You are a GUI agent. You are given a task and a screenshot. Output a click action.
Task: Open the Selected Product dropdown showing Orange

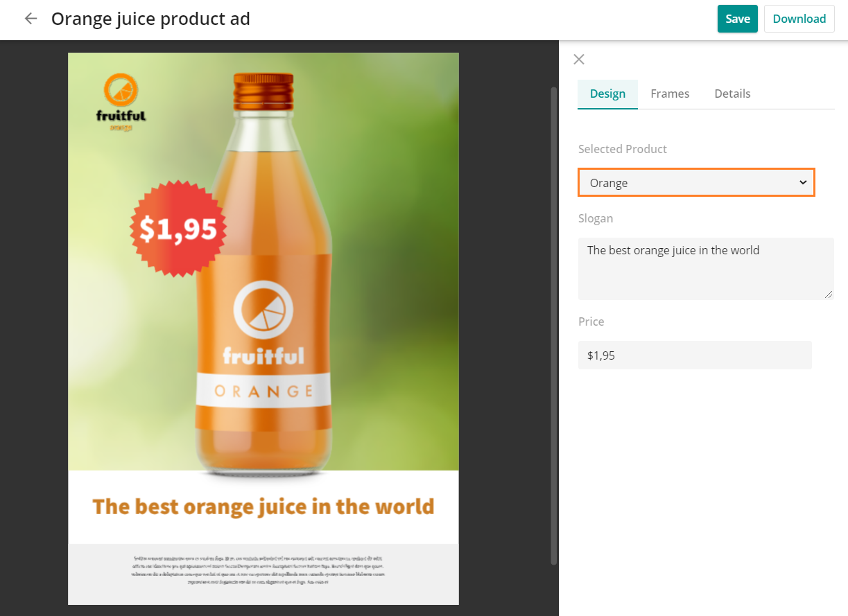point(696,182)
